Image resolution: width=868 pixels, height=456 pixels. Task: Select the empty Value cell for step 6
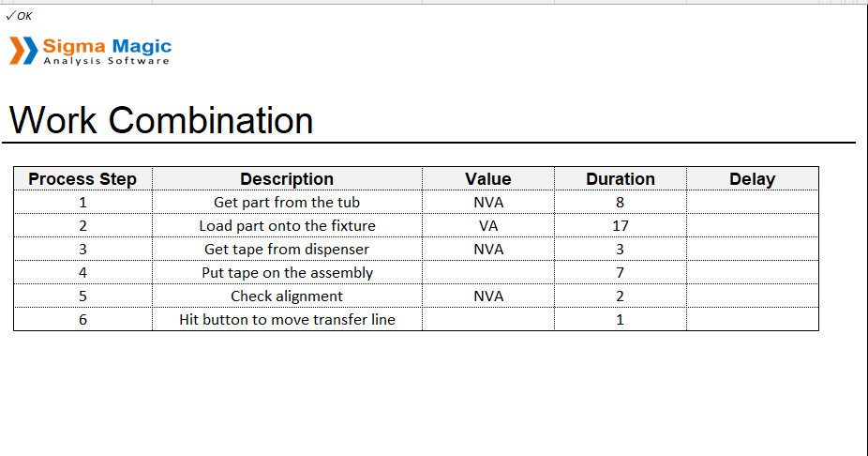point(488,319)
